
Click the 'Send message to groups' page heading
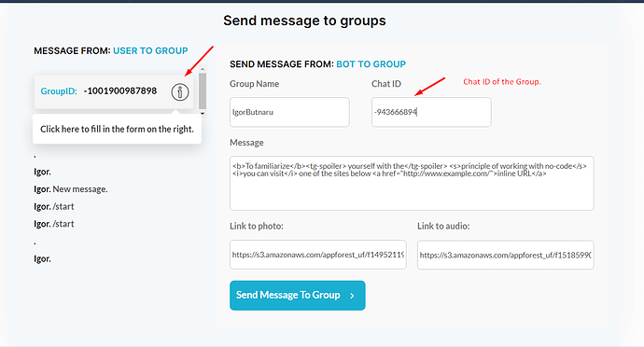(304, 21)
